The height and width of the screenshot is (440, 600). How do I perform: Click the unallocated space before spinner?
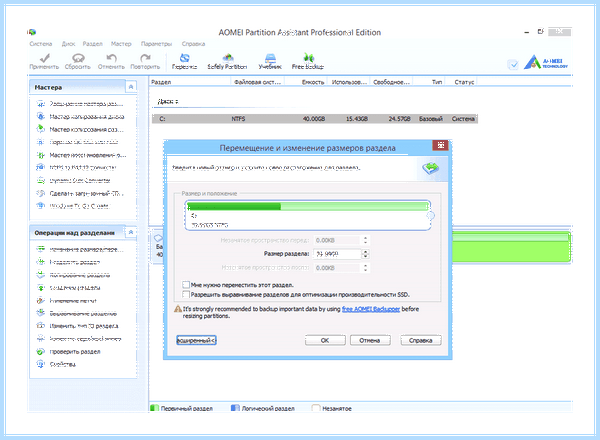(365, 240)
